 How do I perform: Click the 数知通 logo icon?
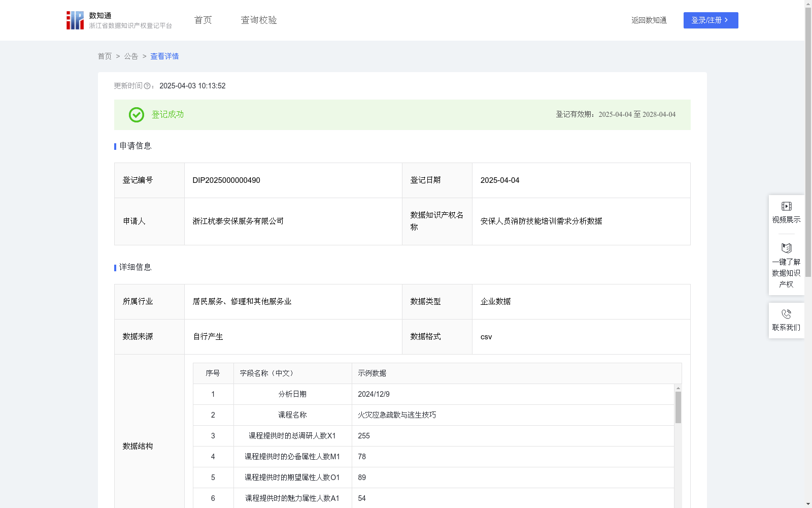pyautogui.click(x=75, y=20)
